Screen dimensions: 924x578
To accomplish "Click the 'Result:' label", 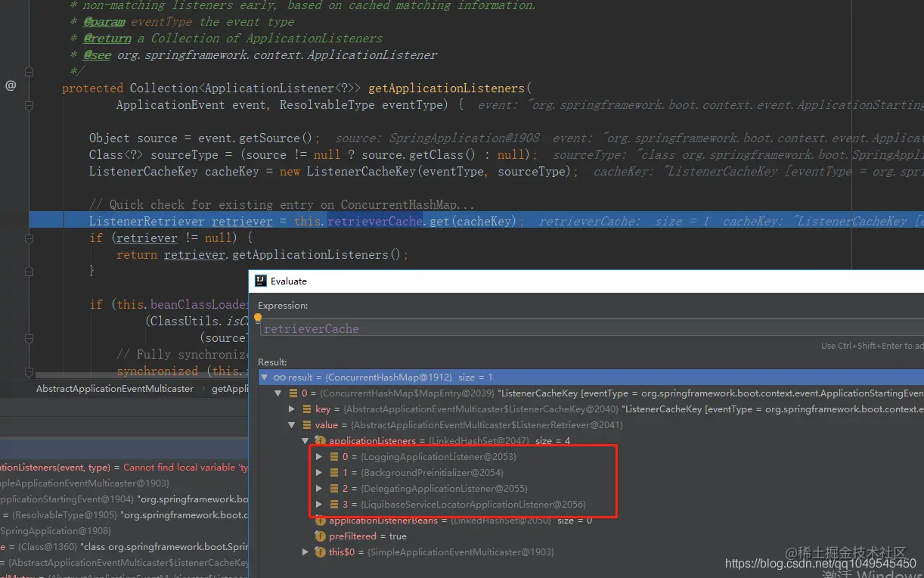I will pyautogui.click(x=272, y=362).
